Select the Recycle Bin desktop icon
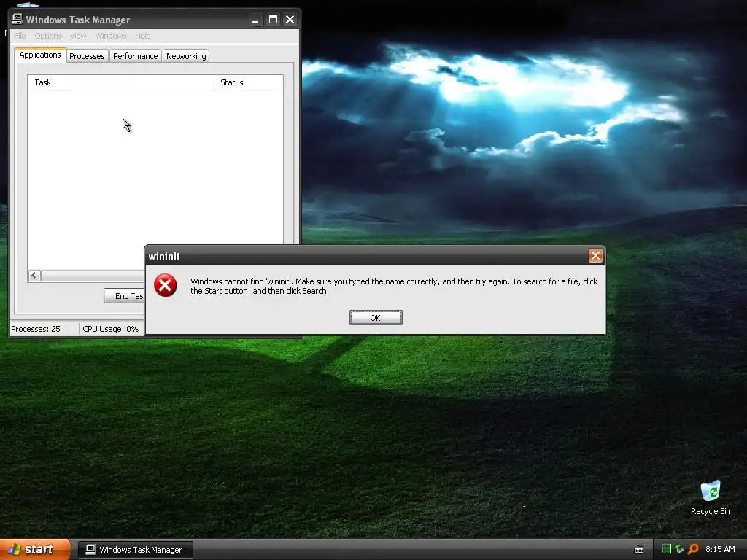The width and height of the screenshot is (747, 560). click(711, 497)
